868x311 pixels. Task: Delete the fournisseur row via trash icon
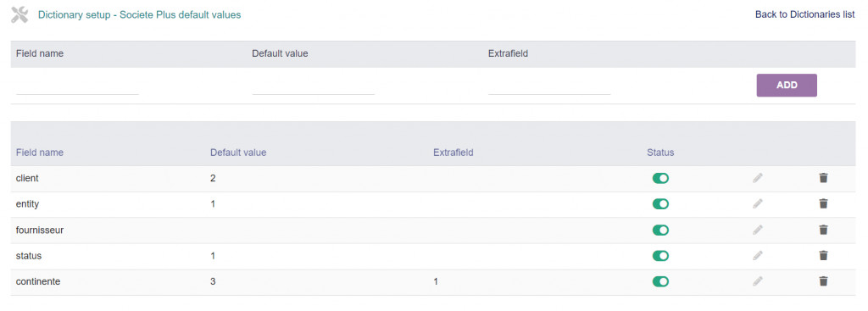click(x=823, y=230)
